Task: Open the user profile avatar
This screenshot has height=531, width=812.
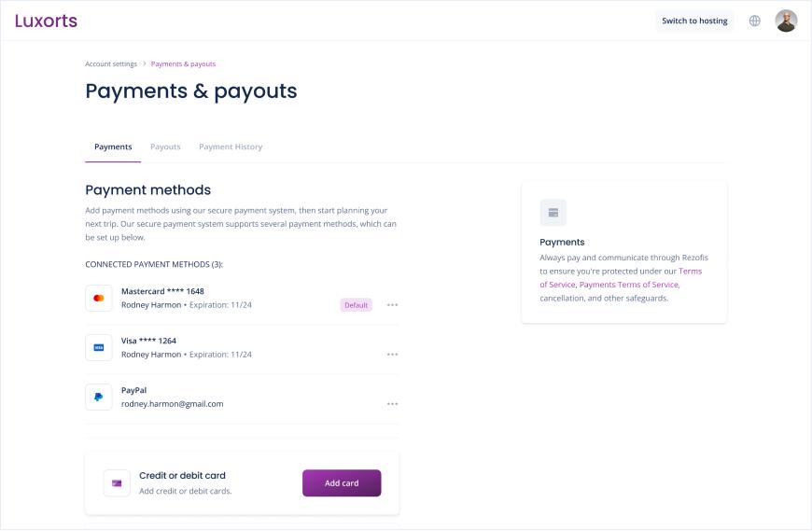Action: 786,21
